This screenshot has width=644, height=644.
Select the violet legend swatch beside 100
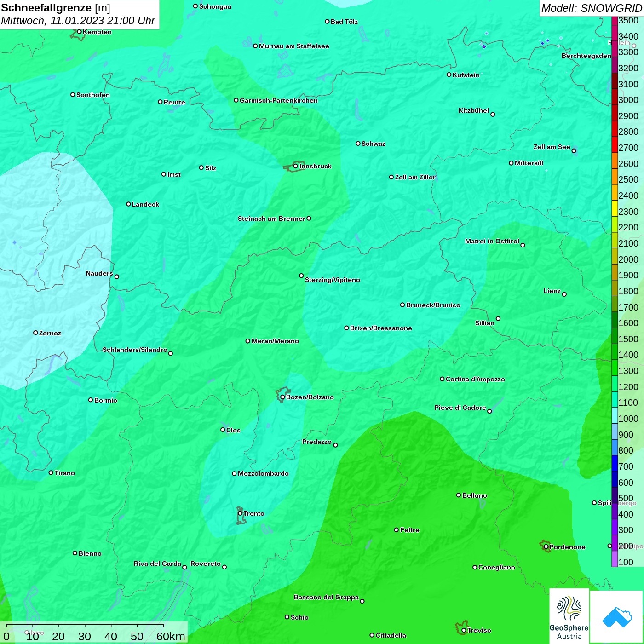tap(615, 559)
